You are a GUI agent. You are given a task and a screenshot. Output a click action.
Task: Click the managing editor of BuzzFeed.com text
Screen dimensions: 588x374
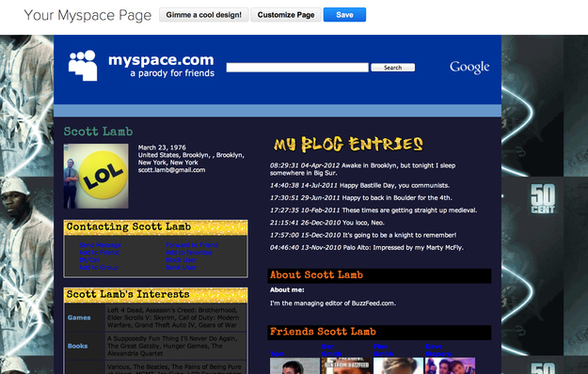coord(333,304)
